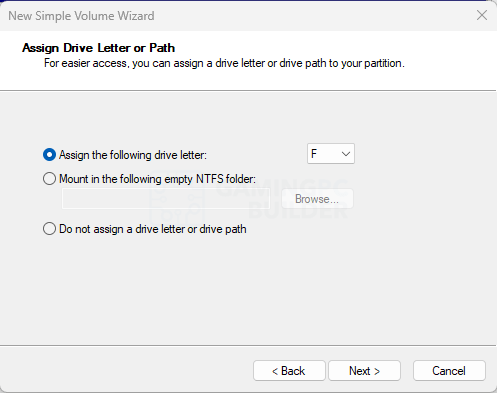Image resolution: width=497 pixels, height=393 pixels.
Task: Close the wizard with the X button
Action: point(482,15)
